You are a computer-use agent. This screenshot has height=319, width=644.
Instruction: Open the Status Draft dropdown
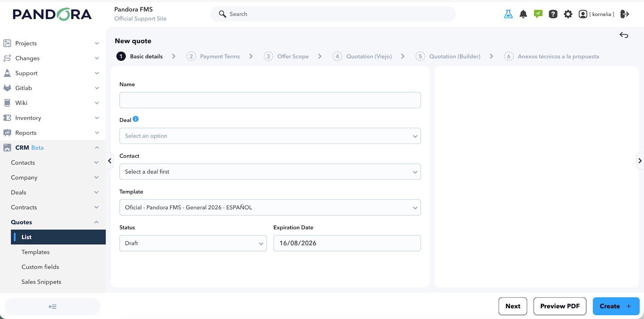click(x=193, y=243)
